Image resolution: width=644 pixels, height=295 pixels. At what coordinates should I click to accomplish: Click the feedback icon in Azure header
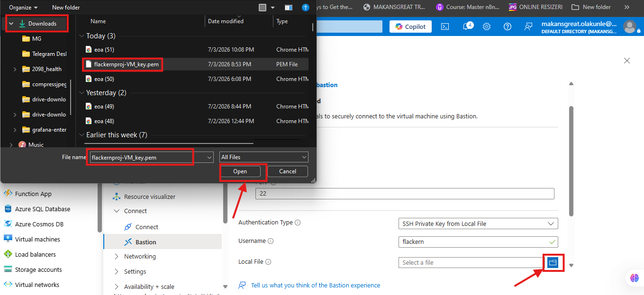point(528,27)
